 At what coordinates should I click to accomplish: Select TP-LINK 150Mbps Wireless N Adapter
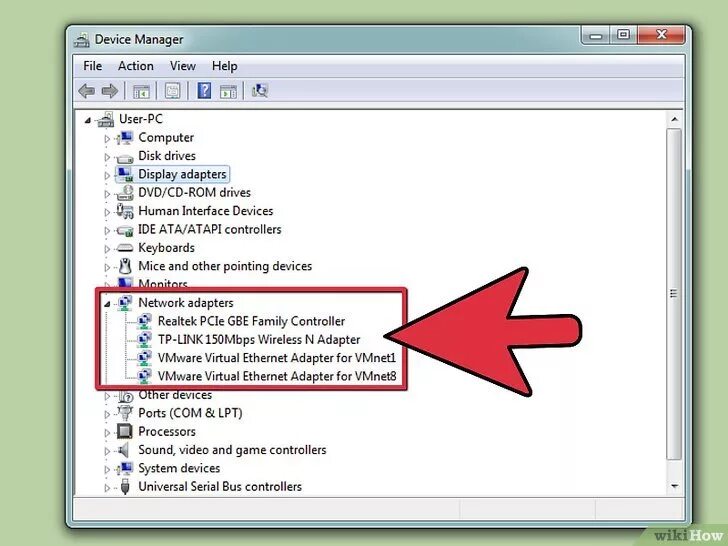click(x=259, y=339)
